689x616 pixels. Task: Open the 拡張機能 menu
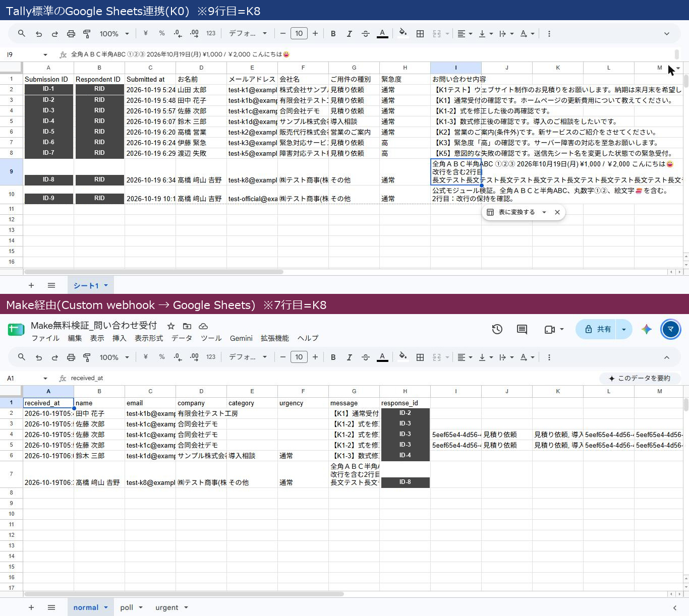[x=275, y=338]
